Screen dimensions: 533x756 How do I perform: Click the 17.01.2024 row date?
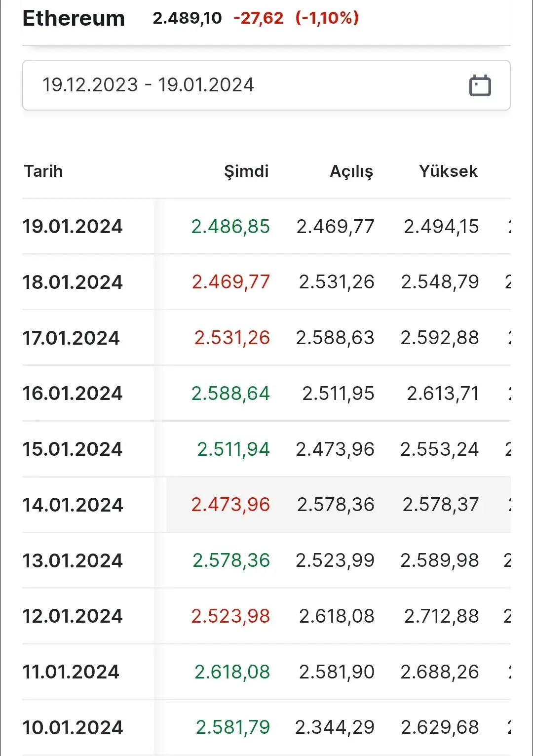(x=71, y=338)
